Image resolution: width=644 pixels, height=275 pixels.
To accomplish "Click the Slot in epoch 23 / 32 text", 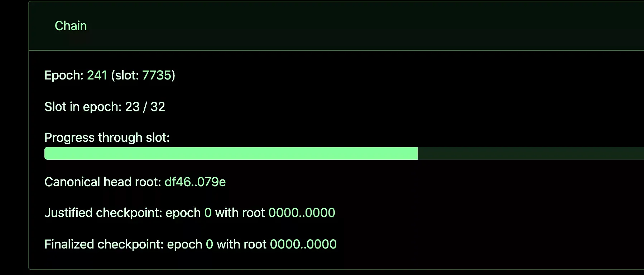I will pyautogui.click(x=105, y=107).
